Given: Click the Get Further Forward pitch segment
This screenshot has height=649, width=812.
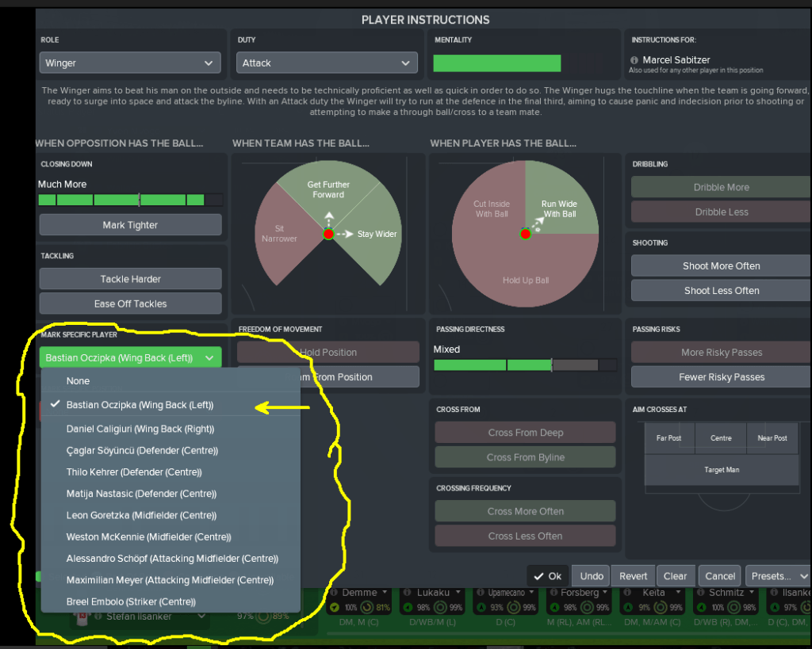Looking at the screenshot, I should [328, 186].
